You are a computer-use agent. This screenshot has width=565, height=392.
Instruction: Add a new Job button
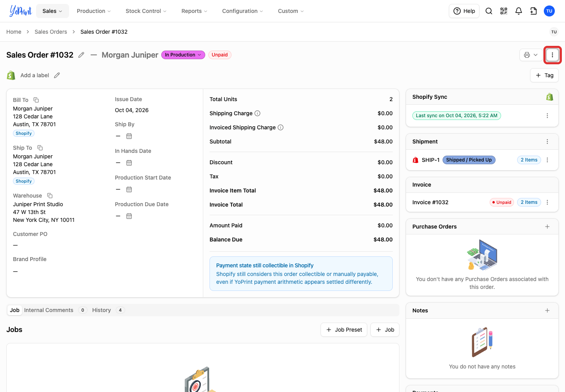coord(385,330)
